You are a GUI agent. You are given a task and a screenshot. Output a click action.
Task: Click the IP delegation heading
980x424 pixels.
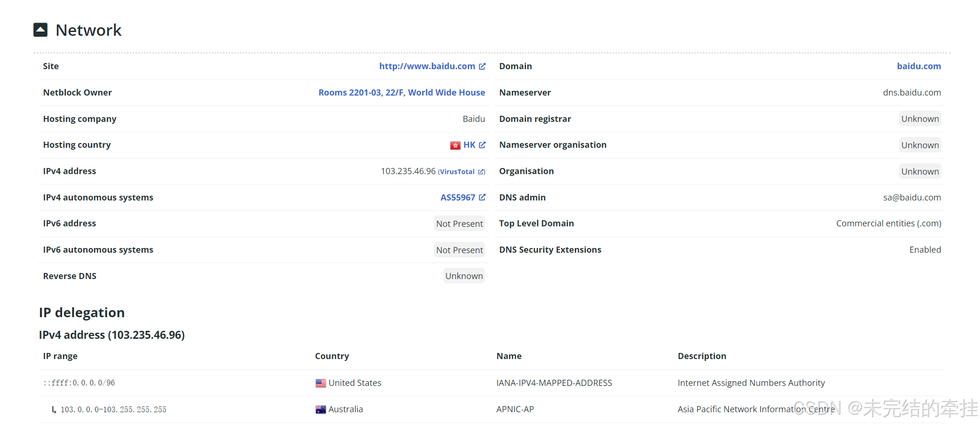[82, 312]
